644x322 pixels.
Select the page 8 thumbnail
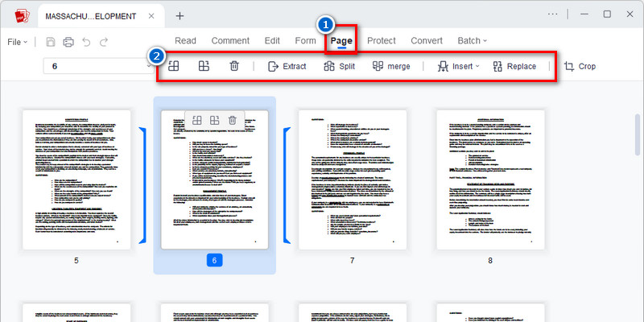pyautogui.click(x=490, y=180)
